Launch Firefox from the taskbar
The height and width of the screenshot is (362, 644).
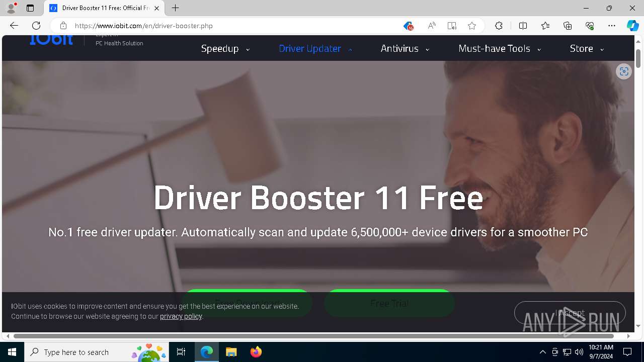pos(256,352)
